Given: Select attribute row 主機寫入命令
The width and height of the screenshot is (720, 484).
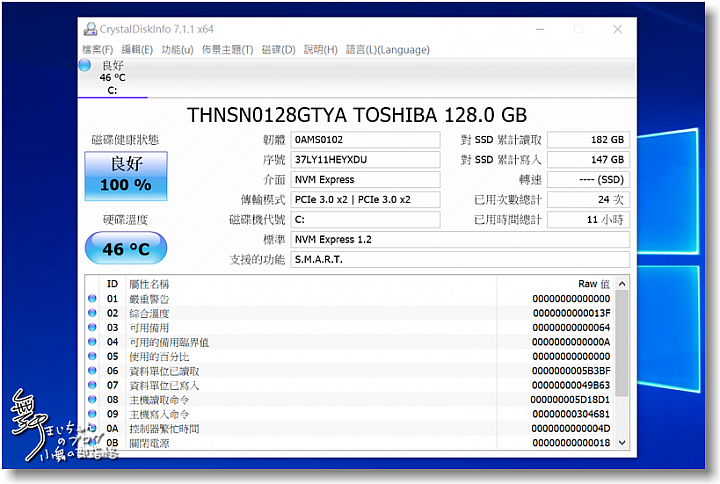Looking at the screenshot, I should [349, 414].
